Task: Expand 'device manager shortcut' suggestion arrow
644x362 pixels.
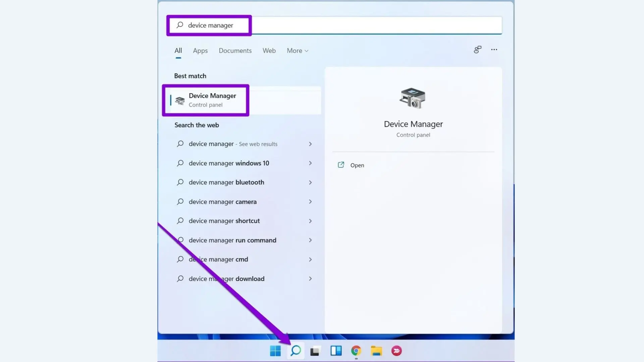Action: [x=310, y=221]
